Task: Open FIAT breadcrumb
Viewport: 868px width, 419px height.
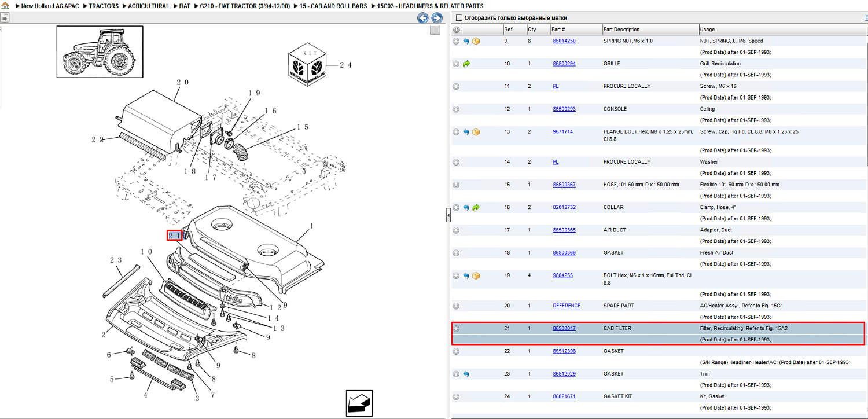Action: pos(185,6)
